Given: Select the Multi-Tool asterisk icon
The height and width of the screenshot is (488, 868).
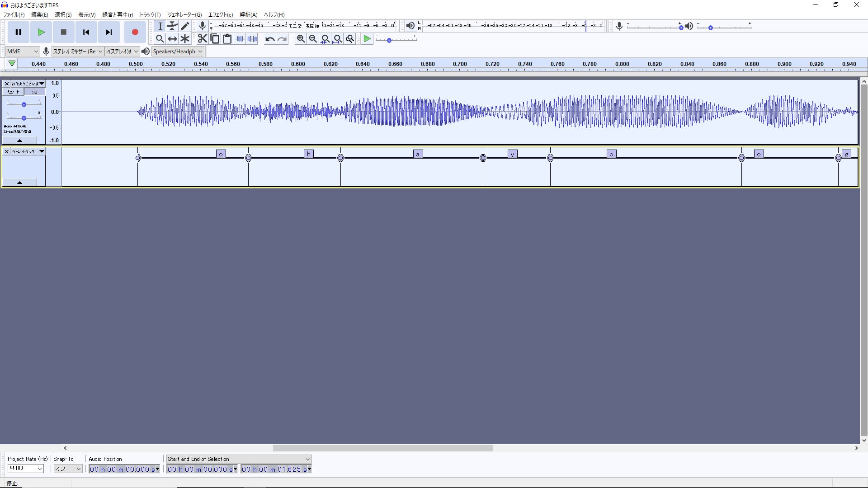Looking at the screenshot, I should tap(185, 39).
